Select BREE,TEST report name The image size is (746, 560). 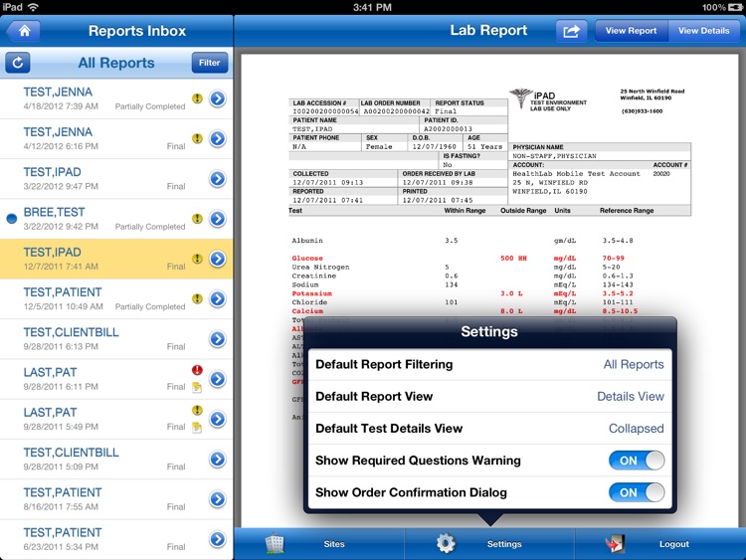point(55,212)
